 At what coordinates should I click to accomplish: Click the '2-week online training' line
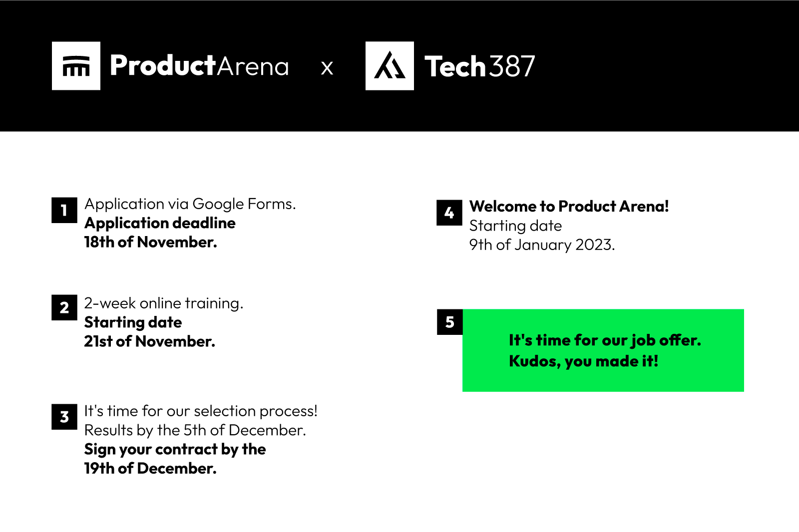[x=163, y=303]
